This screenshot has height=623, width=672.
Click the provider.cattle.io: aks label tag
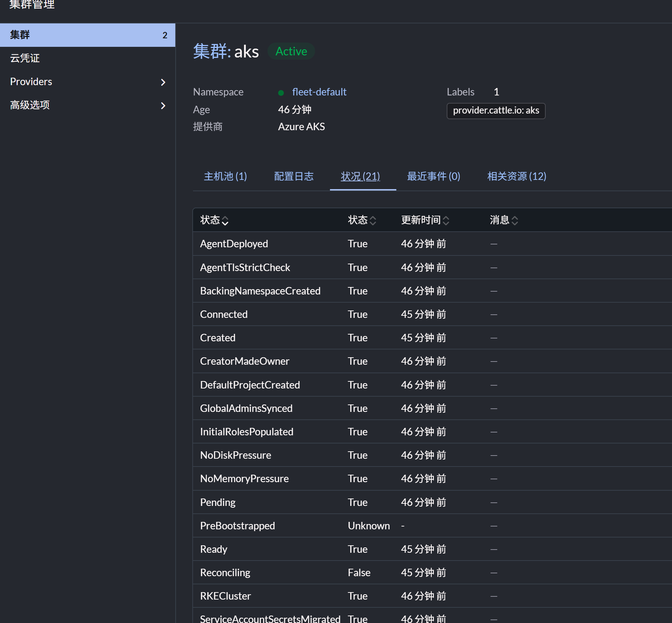[x=496, y=111]
